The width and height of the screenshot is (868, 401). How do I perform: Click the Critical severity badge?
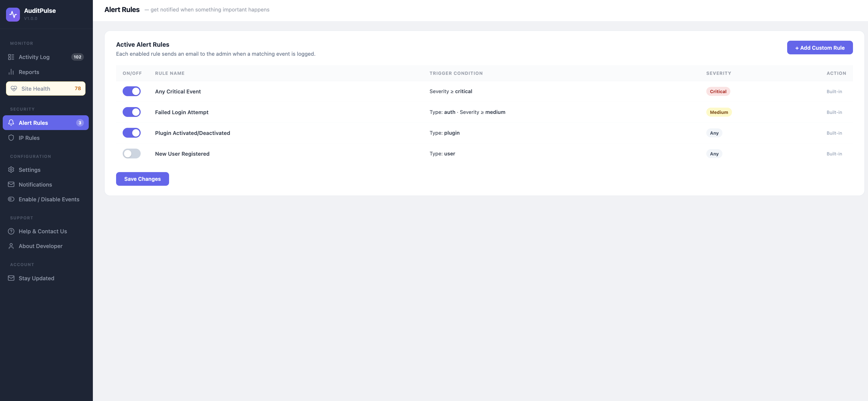pos(718,91)
